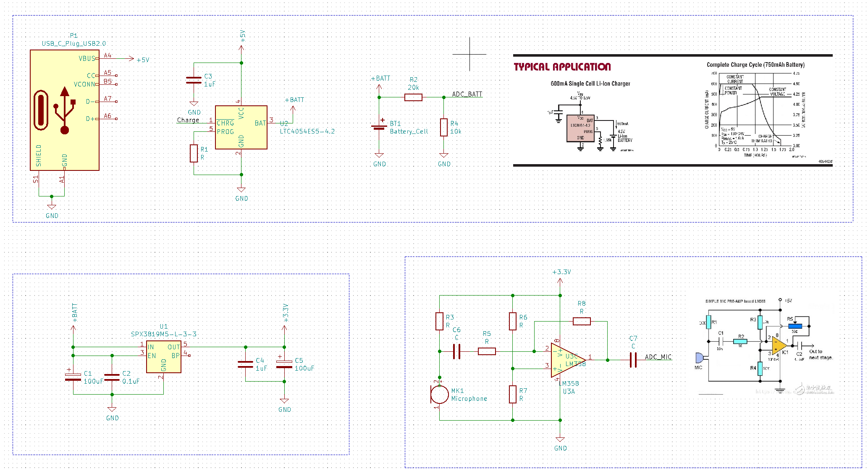Click the LTC4054ES5-4.2 value text
The height and width of the screenshot is (471, 868).
coord(307,131)
